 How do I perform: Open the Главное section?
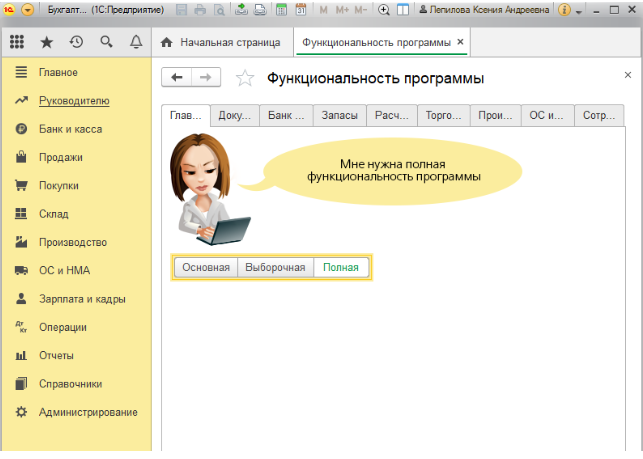point(58,73)
